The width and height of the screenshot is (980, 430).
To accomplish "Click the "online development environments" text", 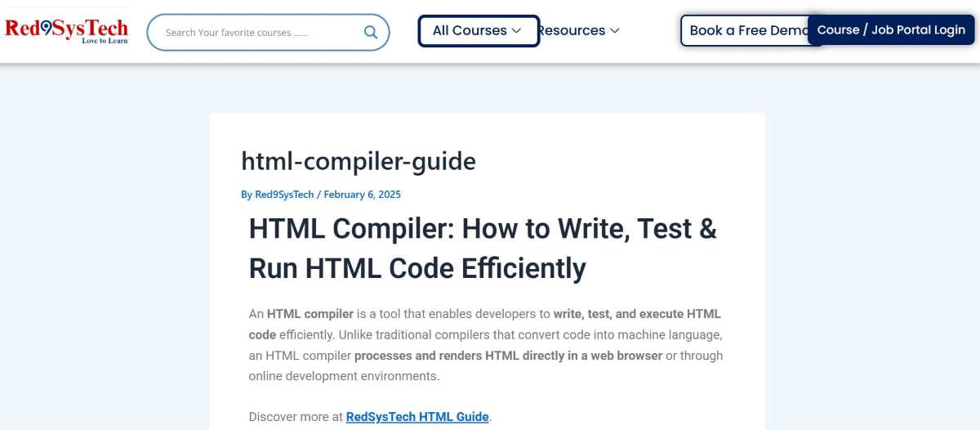I will point(343,377).
